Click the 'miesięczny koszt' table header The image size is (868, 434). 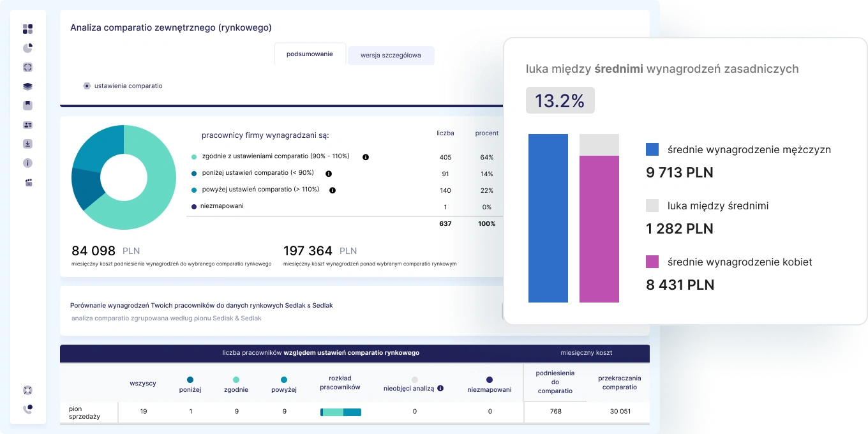tap(587, 352)
